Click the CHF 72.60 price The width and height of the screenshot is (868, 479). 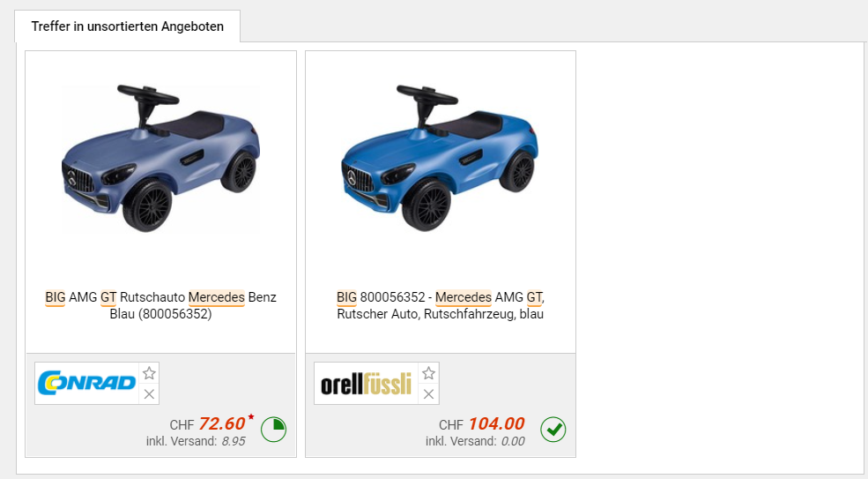click(x=208, y=424)
